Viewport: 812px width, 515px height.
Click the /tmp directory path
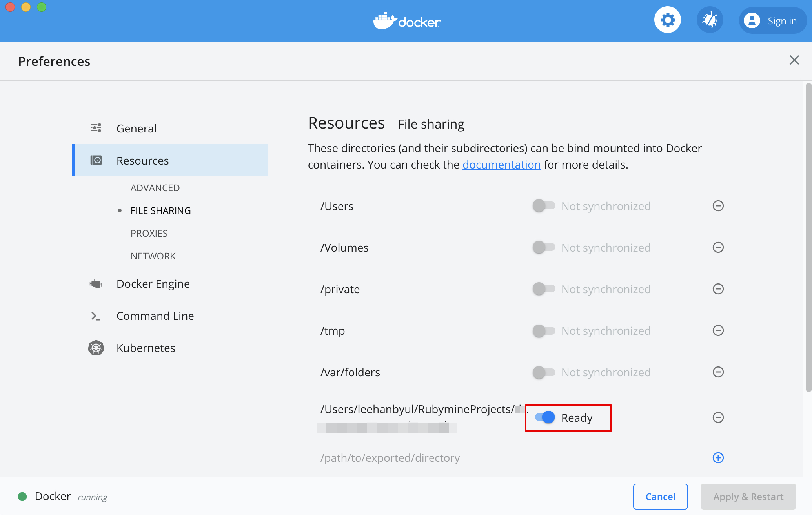pos(333,331)
